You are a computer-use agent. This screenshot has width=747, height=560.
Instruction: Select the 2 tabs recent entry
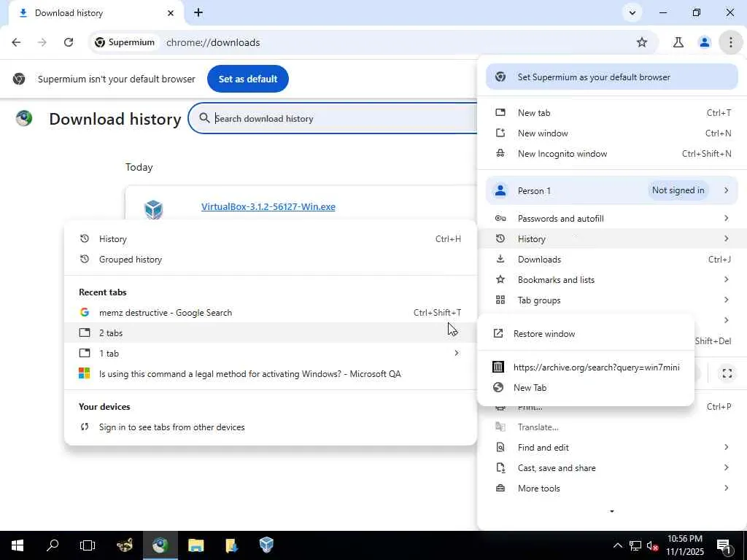pyautogui.click(x=270, y=333)
